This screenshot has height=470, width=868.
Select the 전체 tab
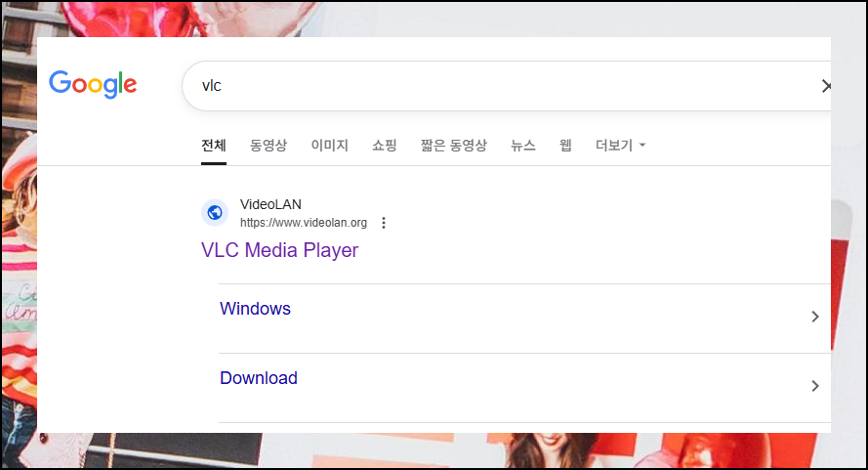pos(214,146)
